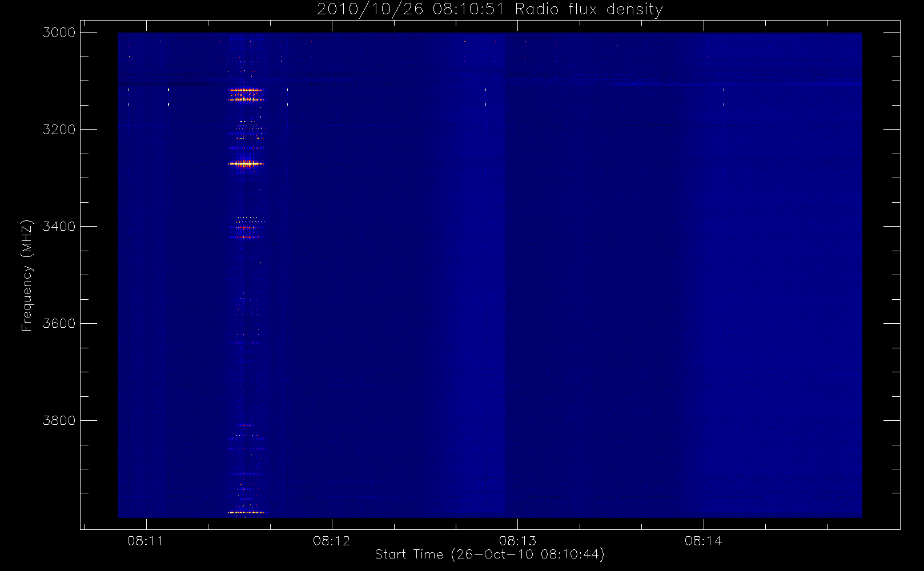Click the 3200 frequency tick label
924x571 pixels.
pos(59,130)
